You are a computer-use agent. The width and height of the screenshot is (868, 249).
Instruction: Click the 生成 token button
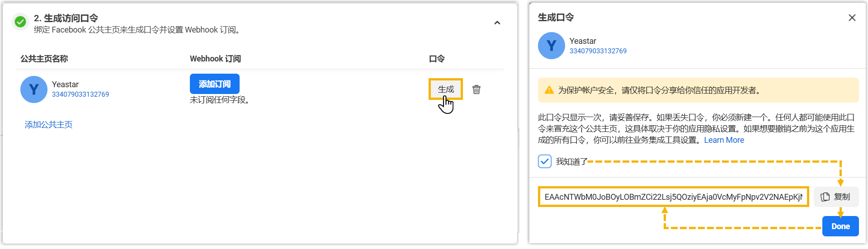[x=446, y=89]
